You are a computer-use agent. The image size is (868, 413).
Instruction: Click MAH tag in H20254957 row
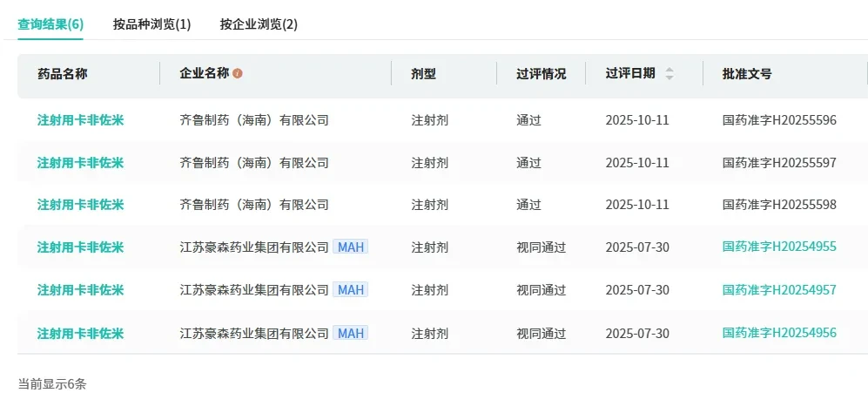[x=350, y=290]
